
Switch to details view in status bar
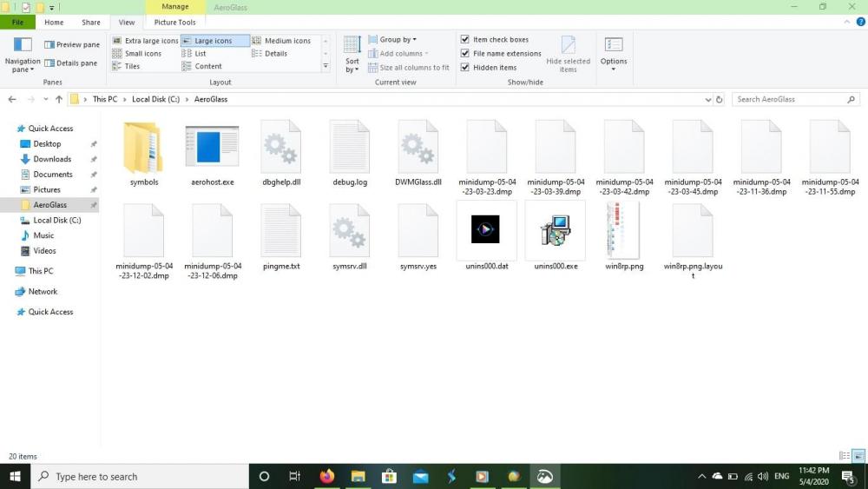tap(845, 456)
